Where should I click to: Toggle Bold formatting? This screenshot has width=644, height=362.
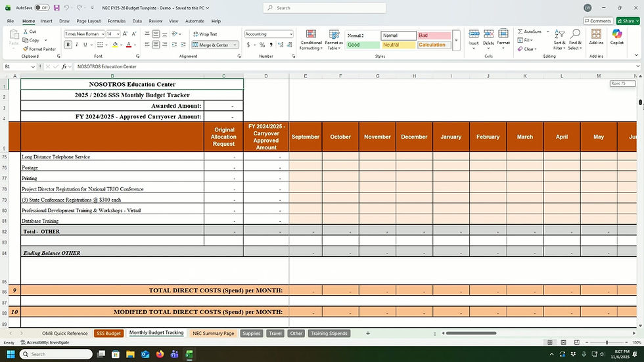[68, 45]
